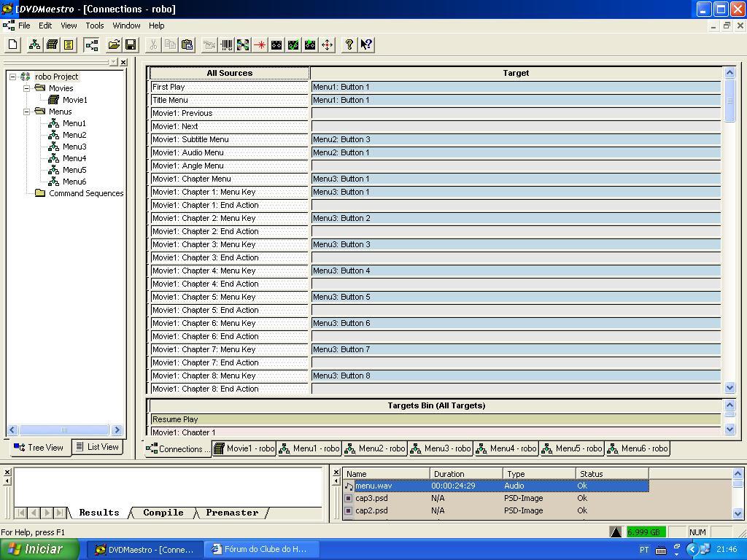
Task: Click the barcode toolbar icon
Action: 226,45
